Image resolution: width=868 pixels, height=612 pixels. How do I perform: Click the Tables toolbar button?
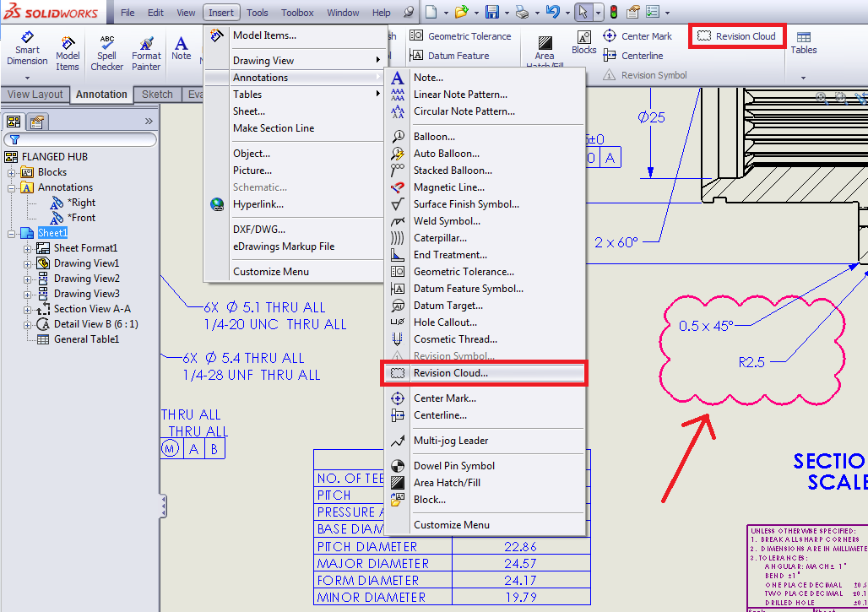pyautogui.click(x=803, y=43)
